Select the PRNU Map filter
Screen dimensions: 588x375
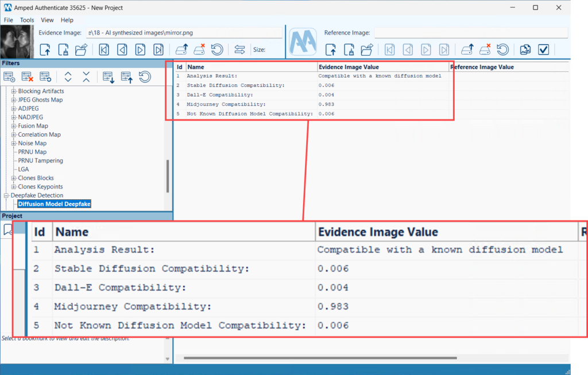point(32,152)
